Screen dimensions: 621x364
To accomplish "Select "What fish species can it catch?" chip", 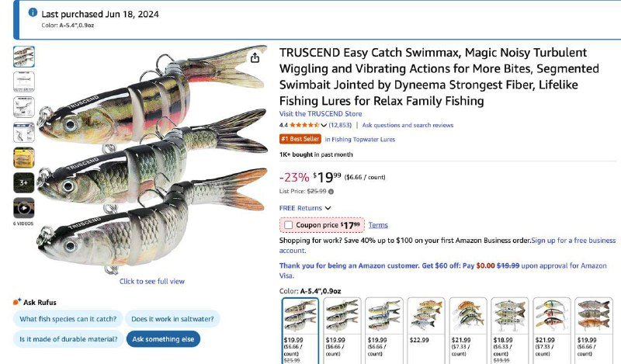I will point(68,319).
